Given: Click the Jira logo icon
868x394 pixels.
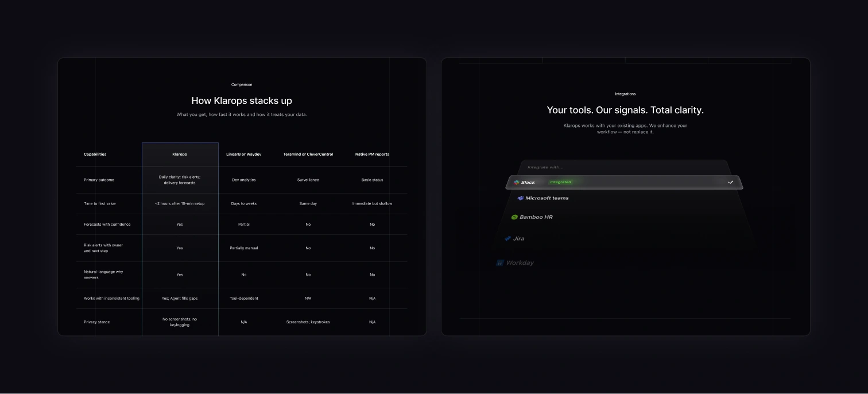Looking at the screenshot, I should tap(507, 238).
